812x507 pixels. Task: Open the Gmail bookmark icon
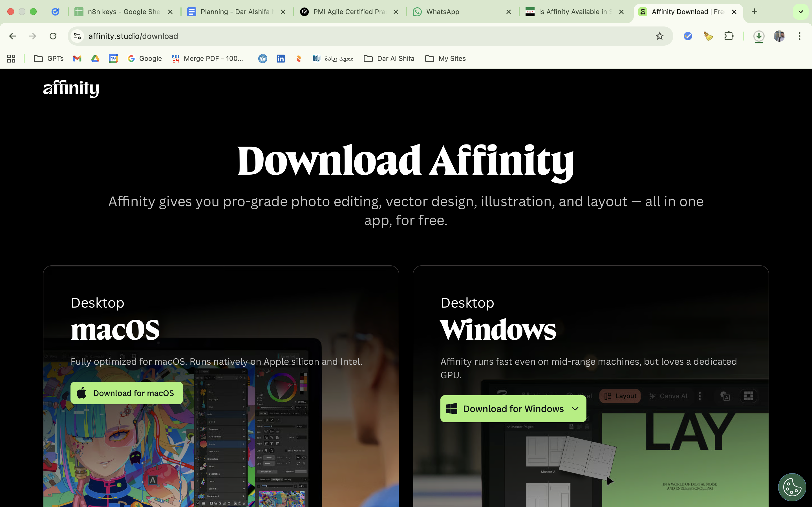[x=77, y=59]
